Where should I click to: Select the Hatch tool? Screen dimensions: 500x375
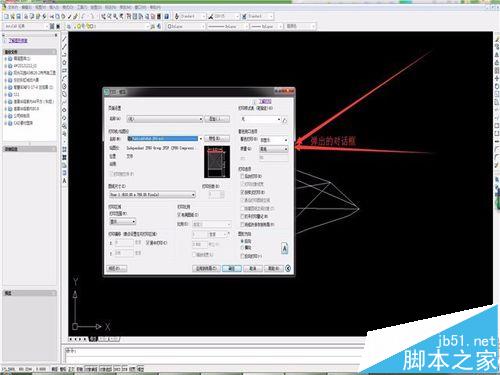[64, 149]
